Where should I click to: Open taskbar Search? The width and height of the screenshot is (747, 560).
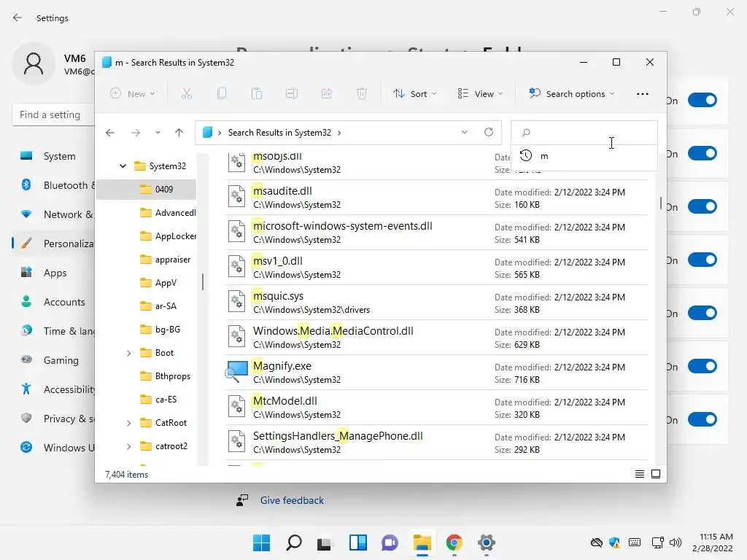293,542
